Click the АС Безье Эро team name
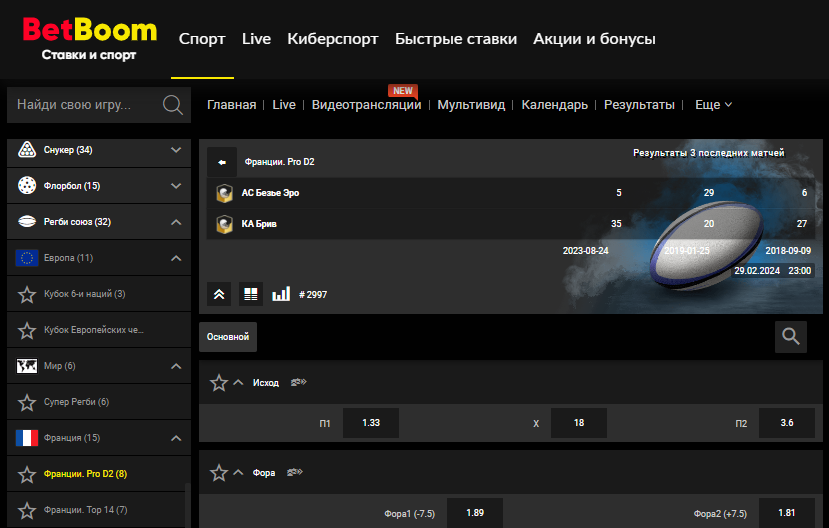Viewport: 829px width, 528px height. pyautogui.click(x=270, y=193)
